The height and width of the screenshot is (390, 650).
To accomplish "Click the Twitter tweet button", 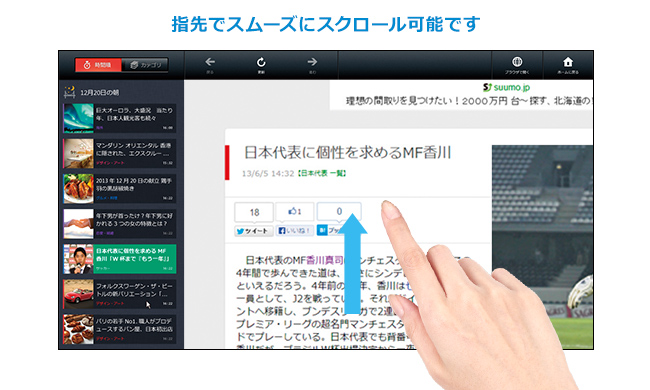I will [x=254, y=231].
